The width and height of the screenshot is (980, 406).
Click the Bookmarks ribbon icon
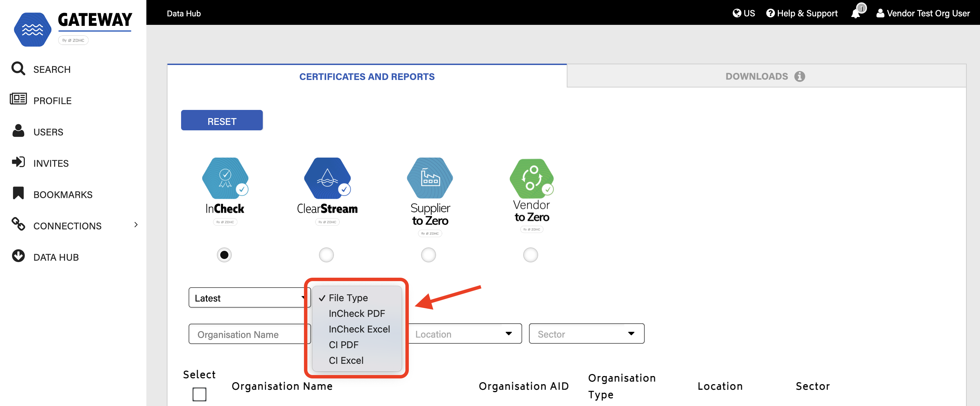[18, 193]
